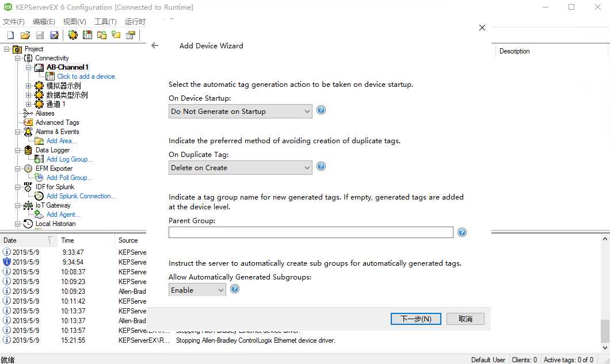Viewport: 610px width, 364px height.
Task: Click the Save As toolbar icon
Action: click(x=54, y=35)
